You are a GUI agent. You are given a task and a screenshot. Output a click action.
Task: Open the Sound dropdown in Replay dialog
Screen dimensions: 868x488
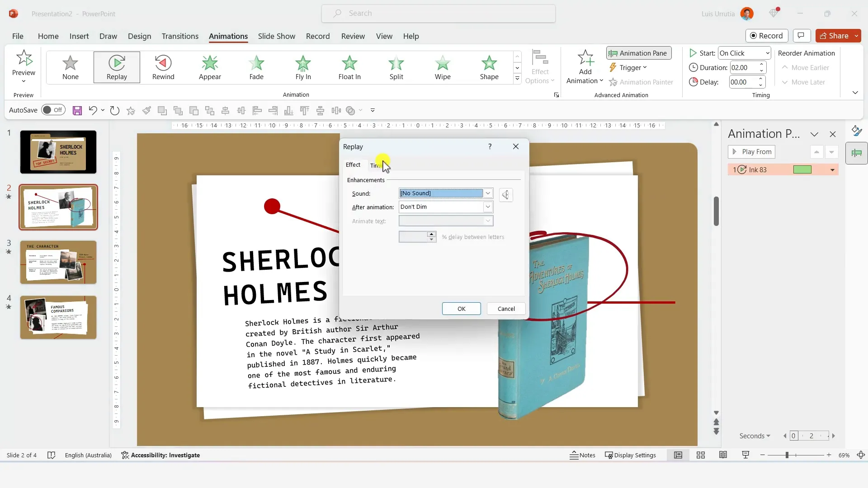point(488,193)
